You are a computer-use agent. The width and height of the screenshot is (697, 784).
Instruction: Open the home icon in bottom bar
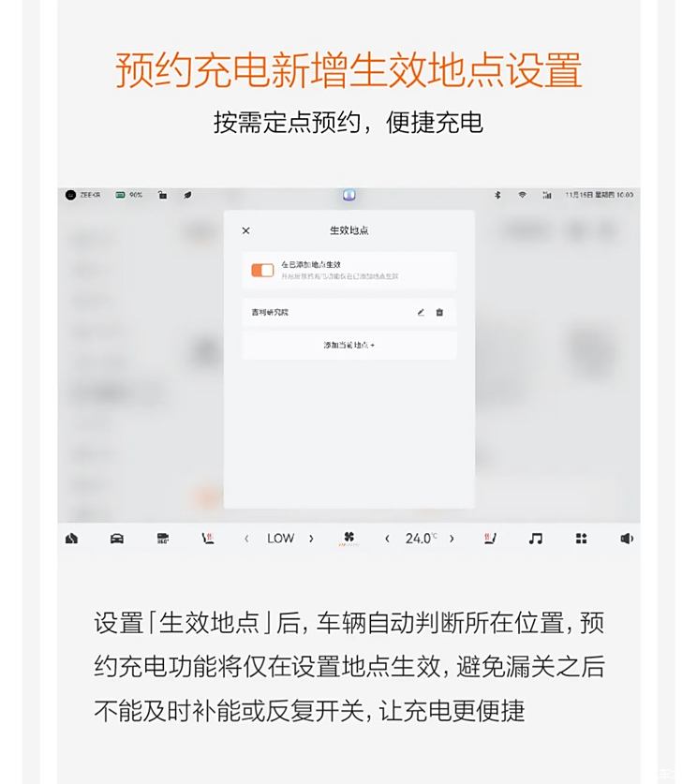coord(71,539)
